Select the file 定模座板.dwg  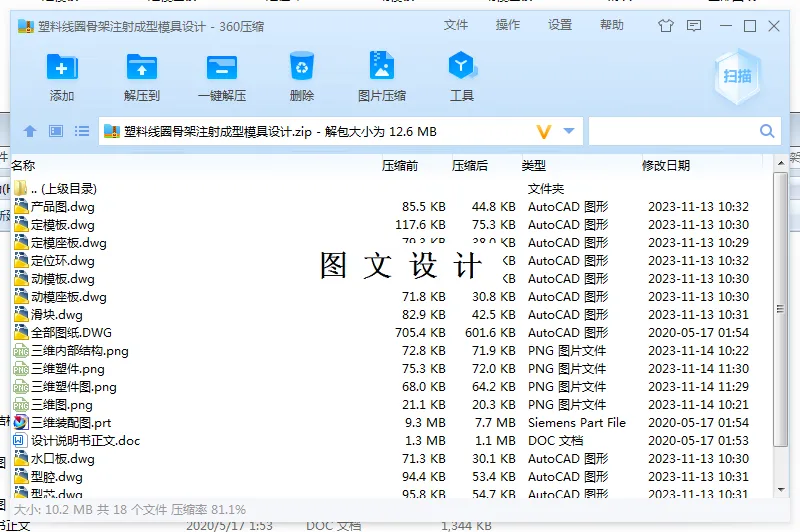click(69, 242)
